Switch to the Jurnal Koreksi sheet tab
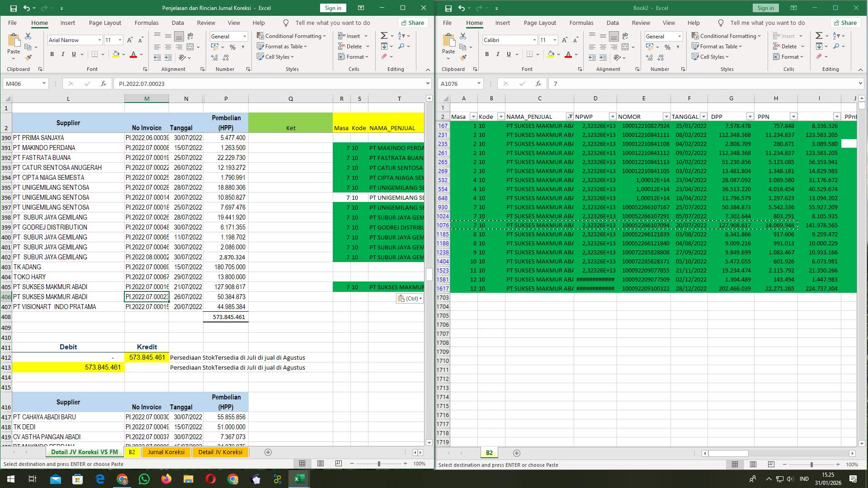868x488 pixels. (x=166, y=452)
